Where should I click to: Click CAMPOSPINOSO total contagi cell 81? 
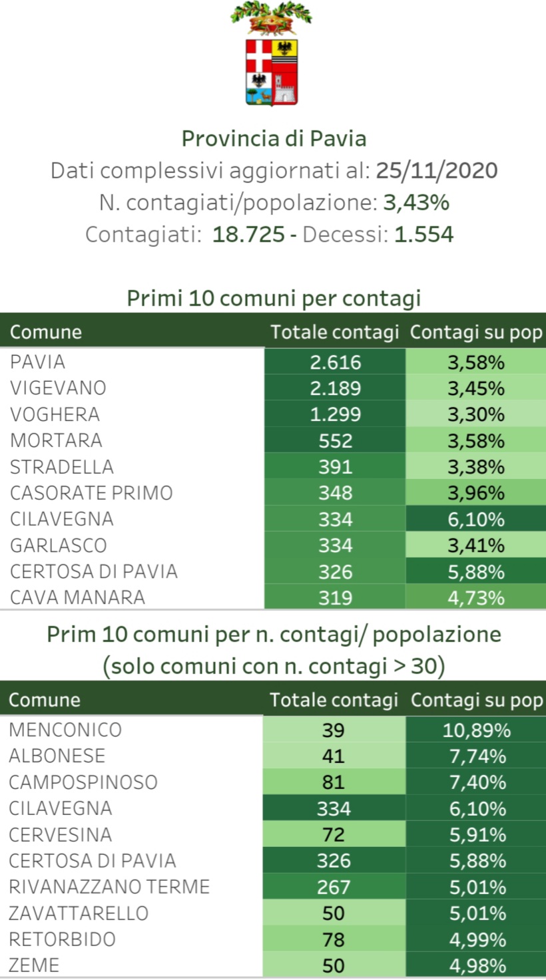click(x=334, y=782)
